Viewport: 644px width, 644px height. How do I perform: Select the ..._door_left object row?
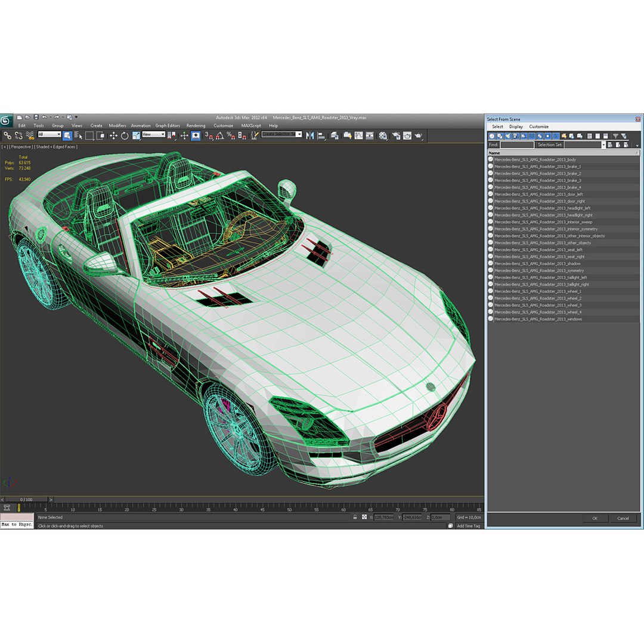click(x=563, y=194)
